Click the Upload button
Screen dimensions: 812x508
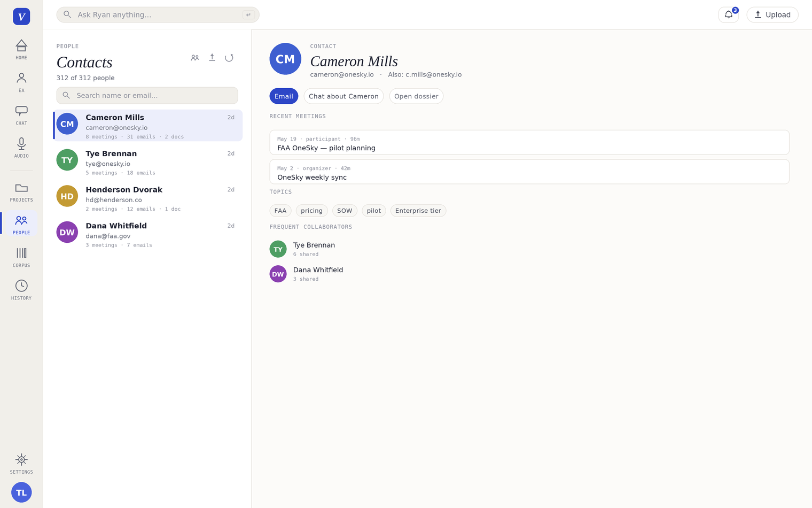pyautogui.click(x=772, y=14)
